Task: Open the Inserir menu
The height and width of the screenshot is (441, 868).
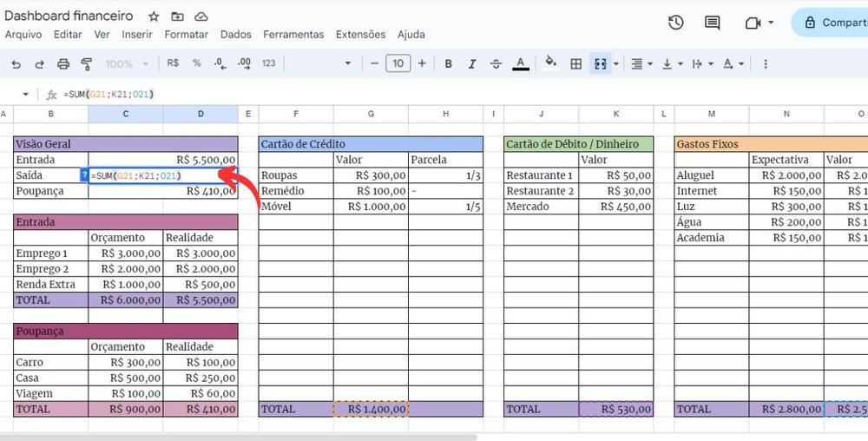Action: [x=137, y=35]
